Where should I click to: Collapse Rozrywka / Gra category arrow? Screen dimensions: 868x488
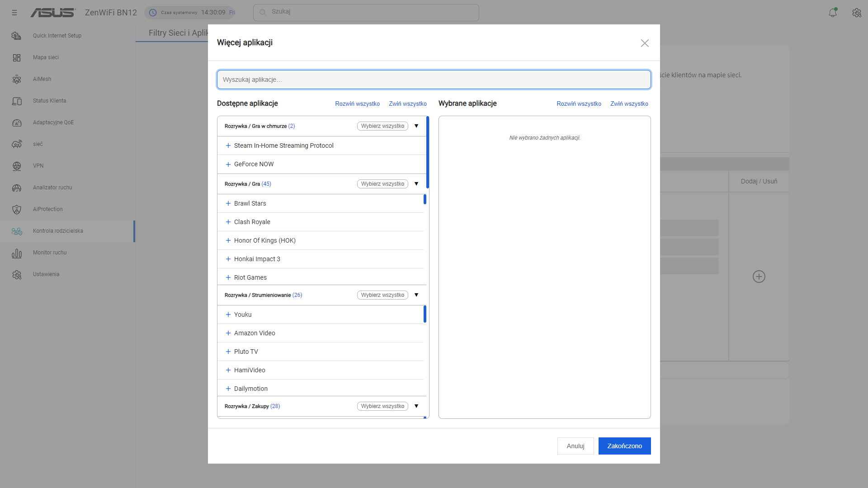point(416,184)
